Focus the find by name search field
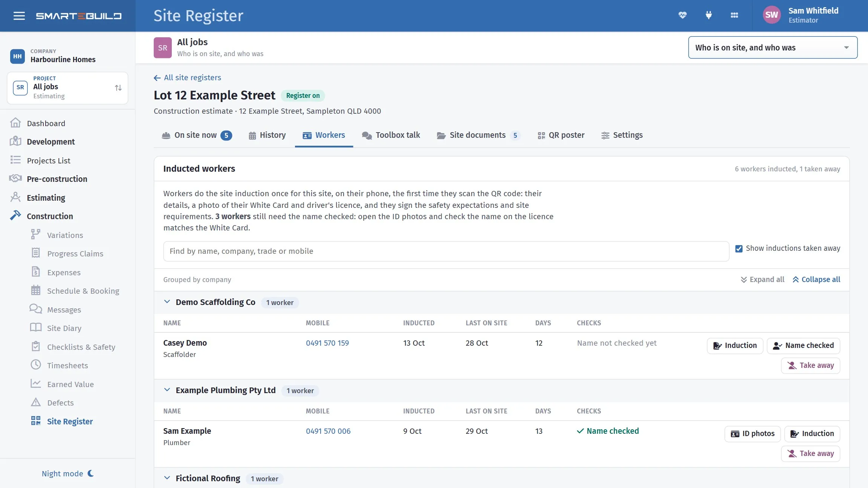868x488 pixels. (446, 251)
